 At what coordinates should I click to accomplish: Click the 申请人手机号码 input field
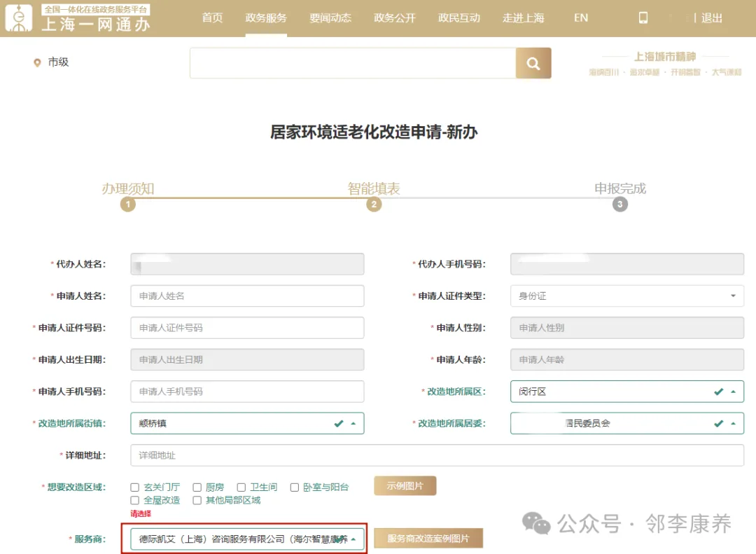247,392
